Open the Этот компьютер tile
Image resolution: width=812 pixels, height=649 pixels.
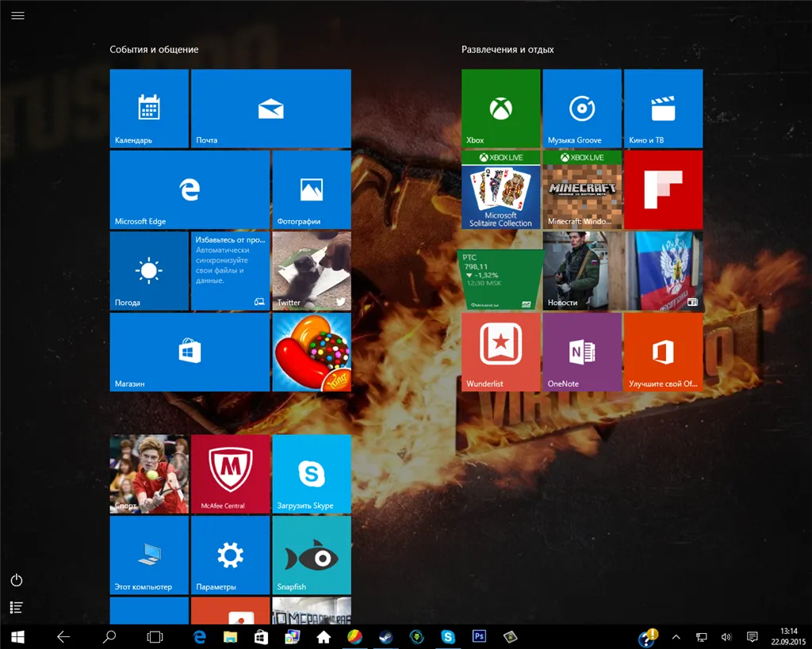coord(149,555)
